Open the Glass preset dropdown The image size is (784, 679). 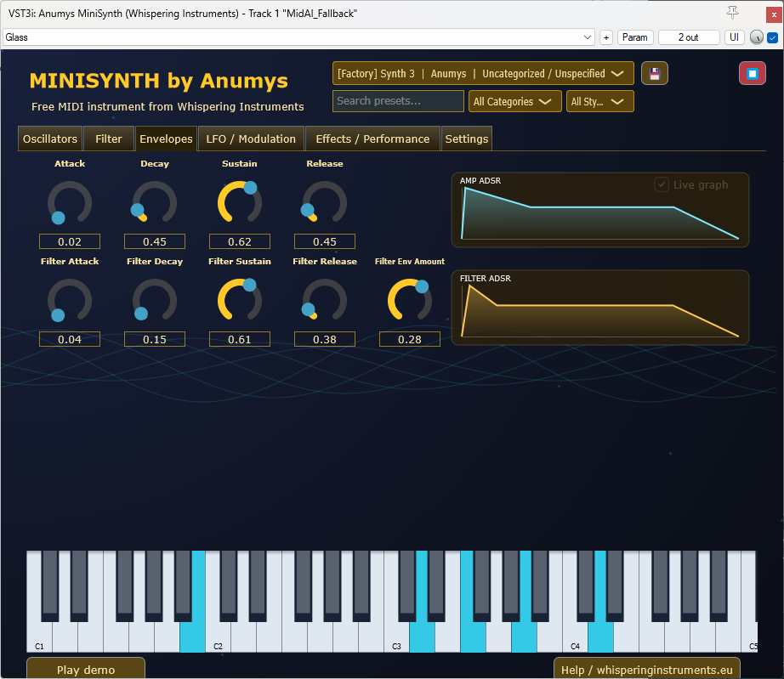tap(298, 37)
